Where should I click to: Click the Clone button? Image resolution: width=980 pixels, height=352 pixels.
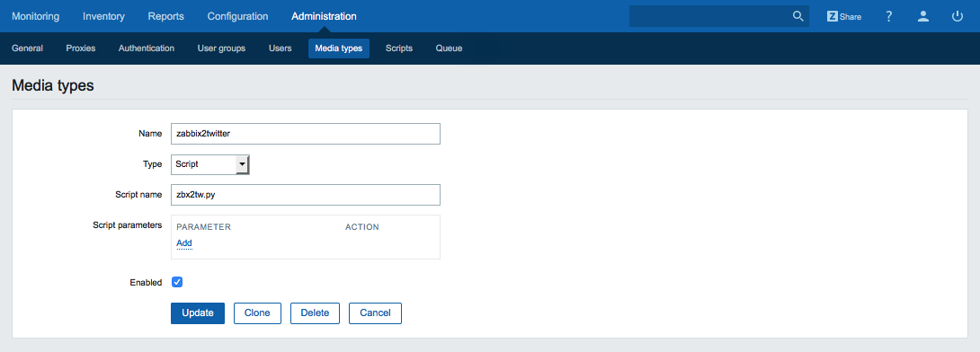tap(257, 313)
